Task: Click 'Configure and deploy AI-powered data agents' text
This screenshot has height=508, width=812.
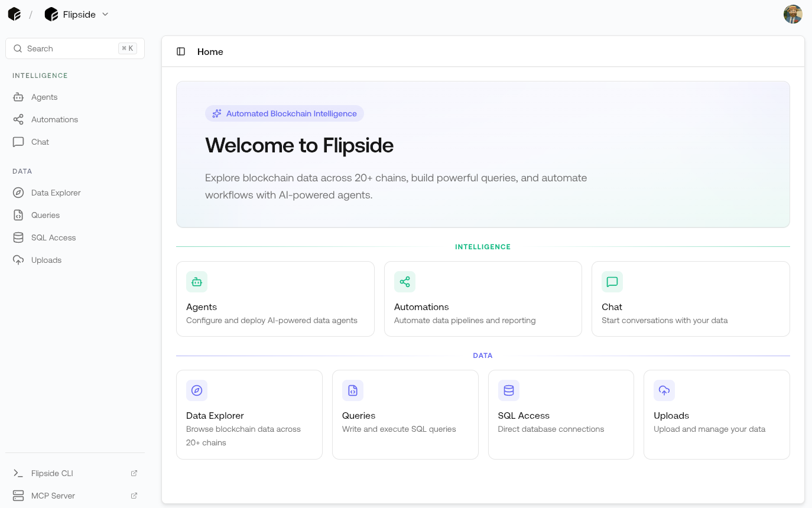Action: 272,321
